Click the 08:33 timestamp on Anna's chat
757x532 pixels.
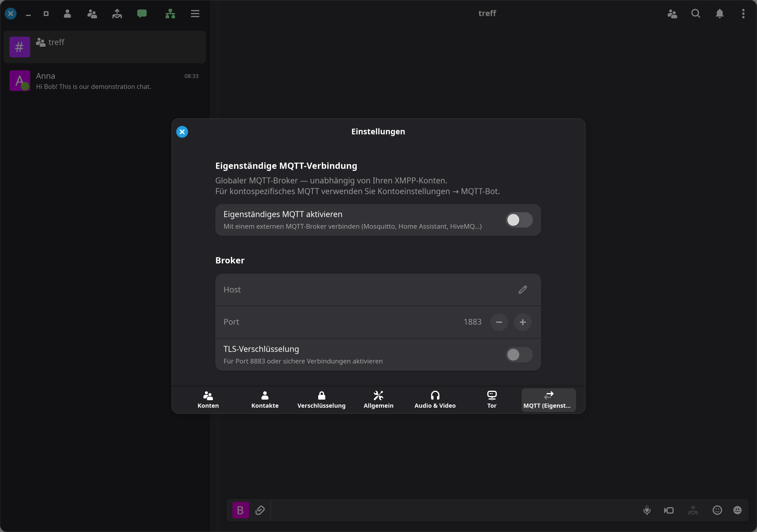[x=191, y=76]
